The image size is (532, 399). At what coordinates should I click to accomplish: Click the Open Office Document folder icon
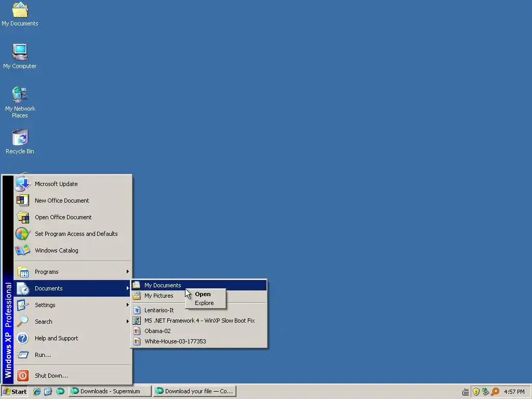[x=23, y=217]
